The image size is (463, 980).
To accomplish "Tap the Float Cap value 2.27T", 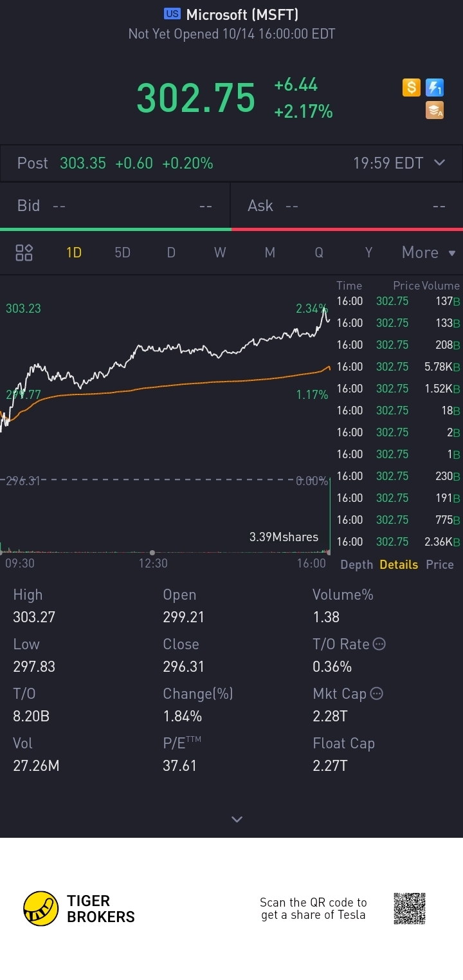I will [x=330, y=766].
